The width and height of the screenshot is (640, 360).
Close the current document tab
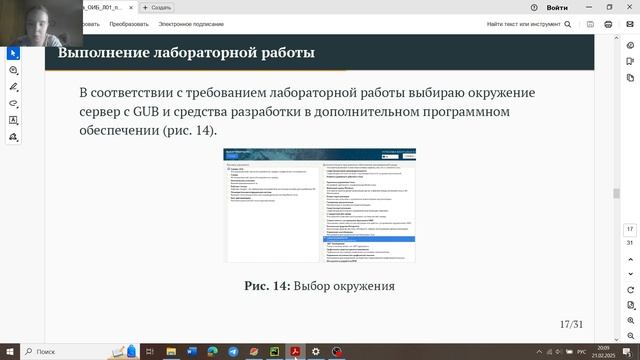coord(131,7)
